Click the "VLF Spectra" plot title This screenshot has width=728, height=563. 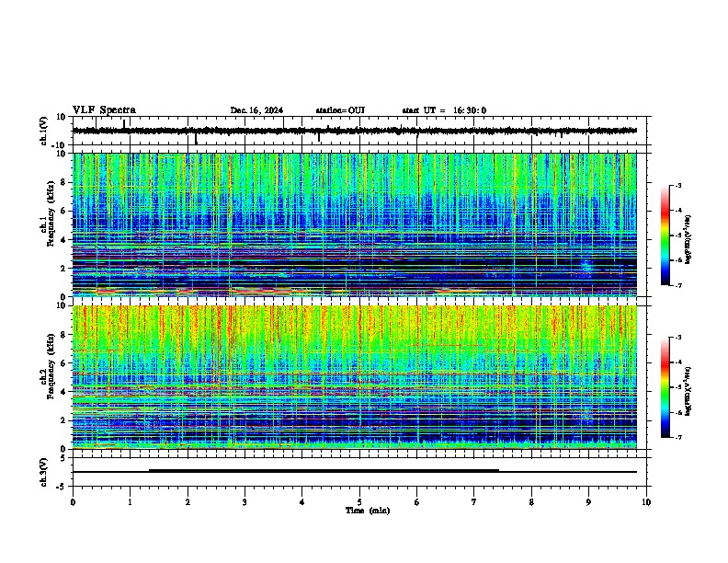click(104, 110)
